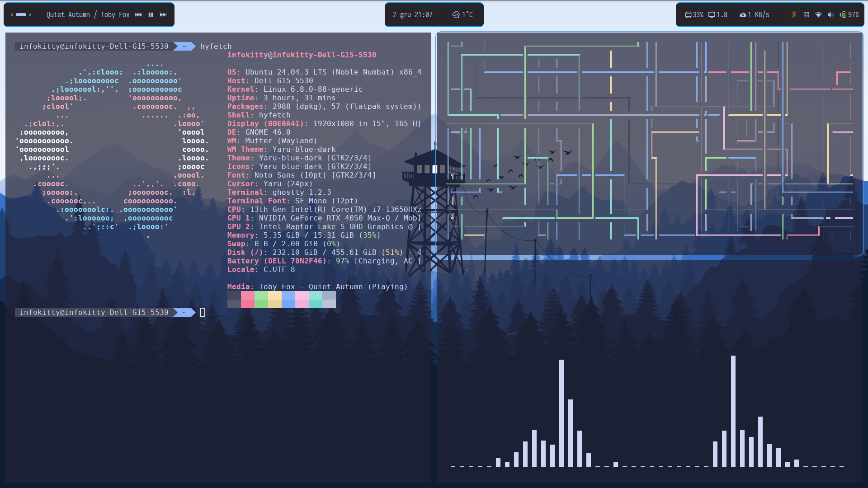Switch to the last dot workspace

pyautogui.click(x=30, y=14)
